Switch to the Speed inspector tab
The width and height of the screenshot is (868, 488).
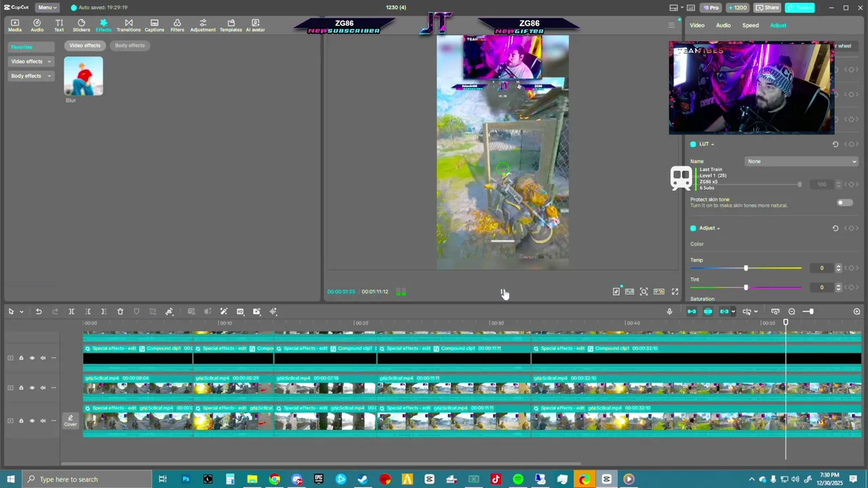coord(751,26)
